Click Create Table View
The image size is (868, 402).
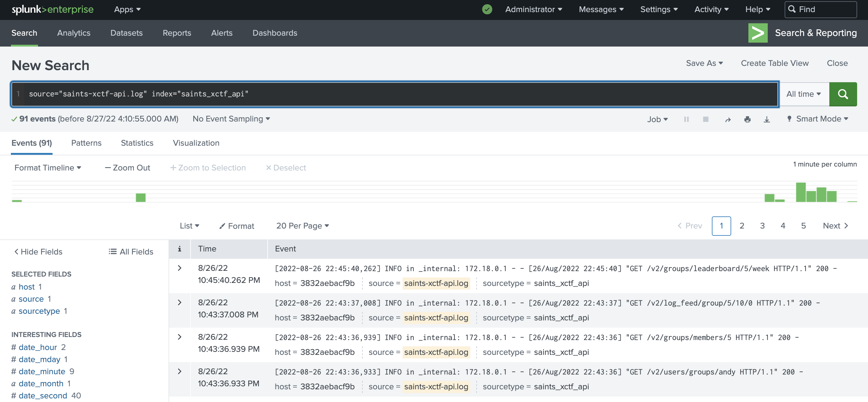775,63
